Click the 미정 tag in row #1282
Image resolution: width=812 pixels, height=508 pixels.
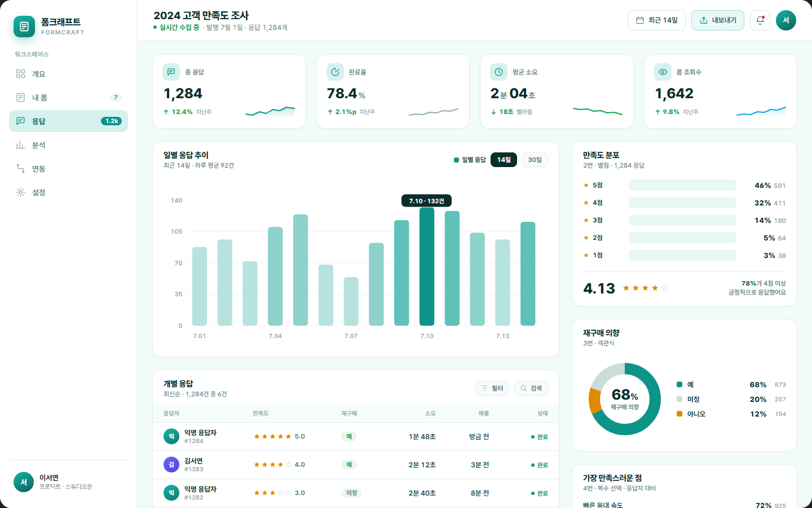click(x=352, y=493)
